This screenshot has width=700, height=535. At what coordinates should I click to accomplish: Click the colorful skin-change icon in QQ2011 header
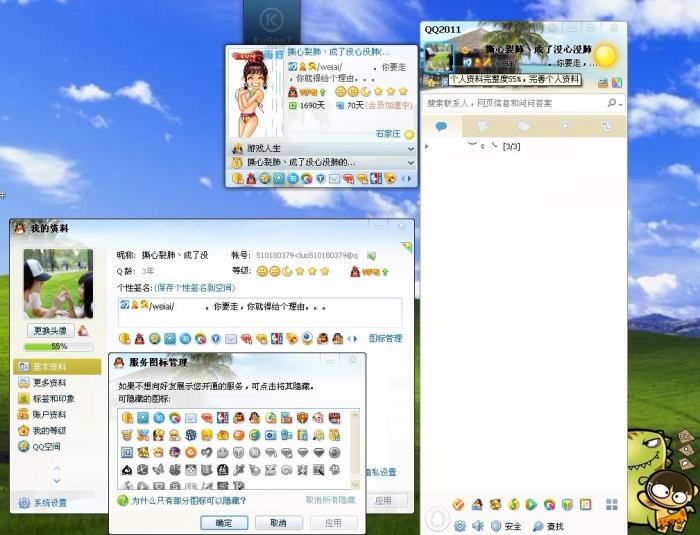(617, 83)
